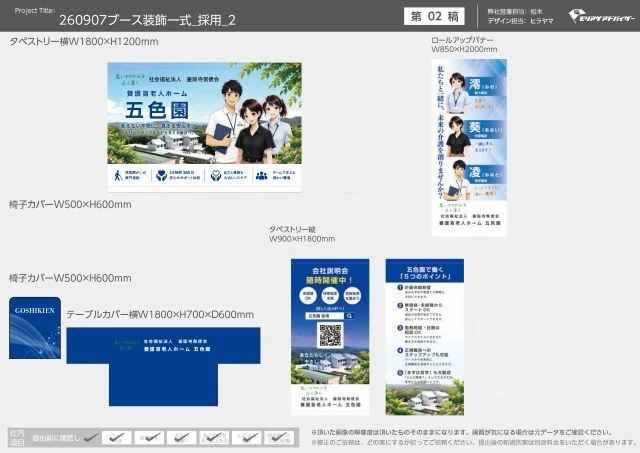Select the blue table cover design

[x=163, y=366]
